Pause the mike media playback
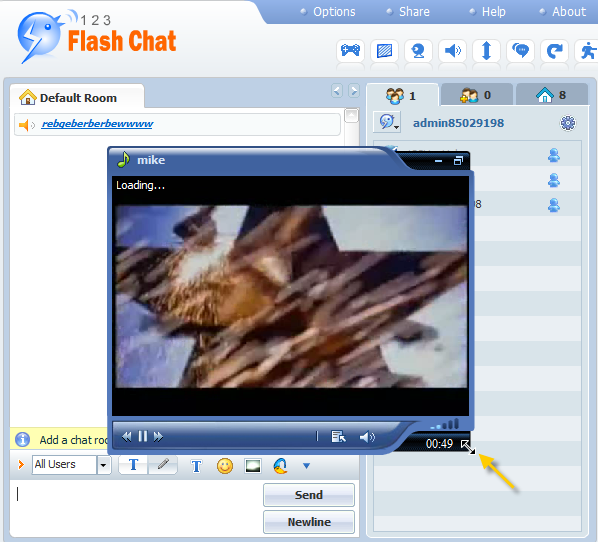598x542 pixels. (143, 436)
